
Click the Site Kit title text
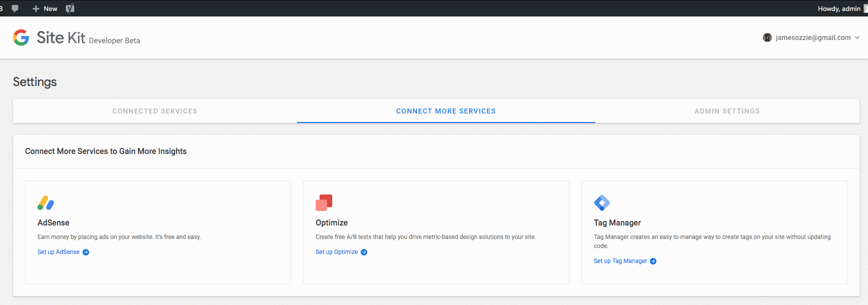pos(61,37)
